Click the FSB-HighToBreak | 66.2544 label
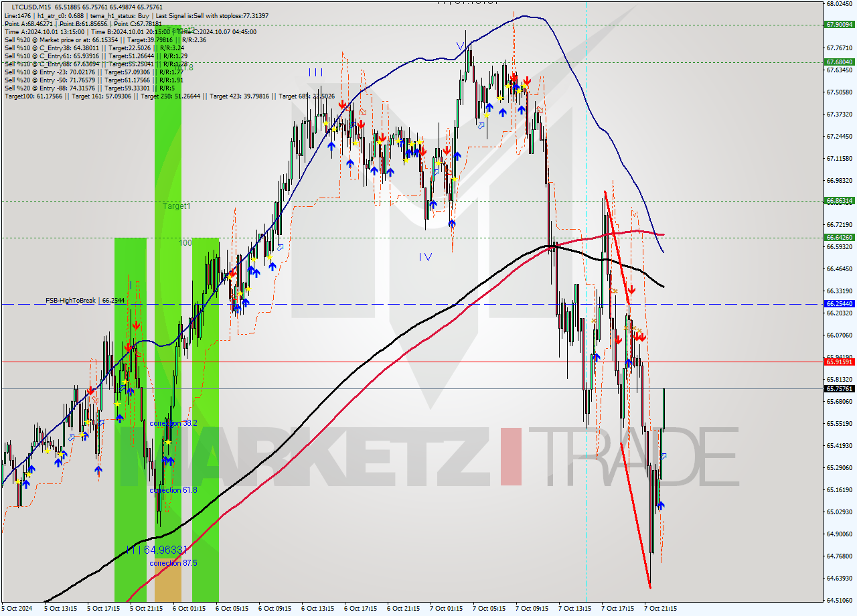857x616 pixels. point(85,301)
